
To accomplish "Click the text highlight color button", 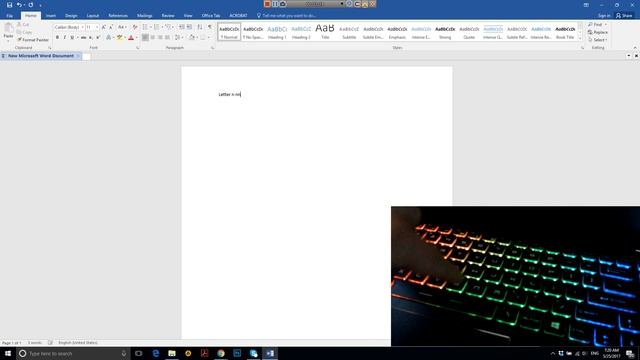I will (x=120, y=37).
